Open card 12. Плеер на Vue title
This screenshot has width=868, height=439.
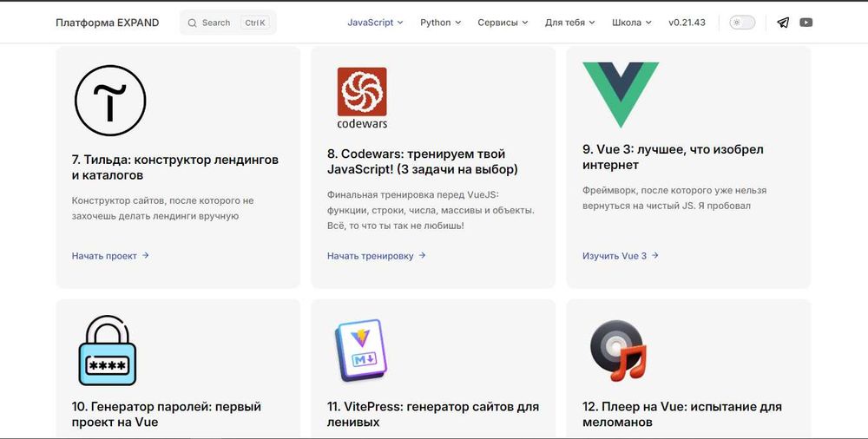[x=682, y=414]
